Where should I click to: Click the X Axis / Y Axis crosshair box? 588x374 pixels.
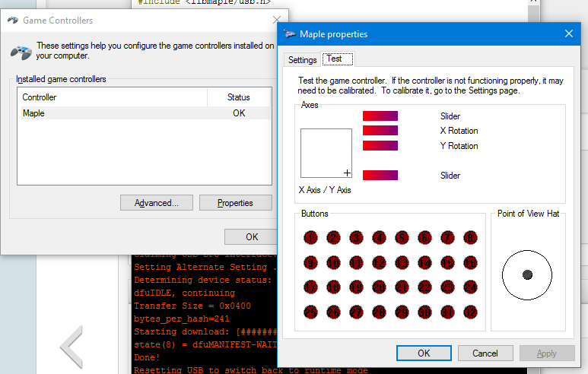coord(326,153)
